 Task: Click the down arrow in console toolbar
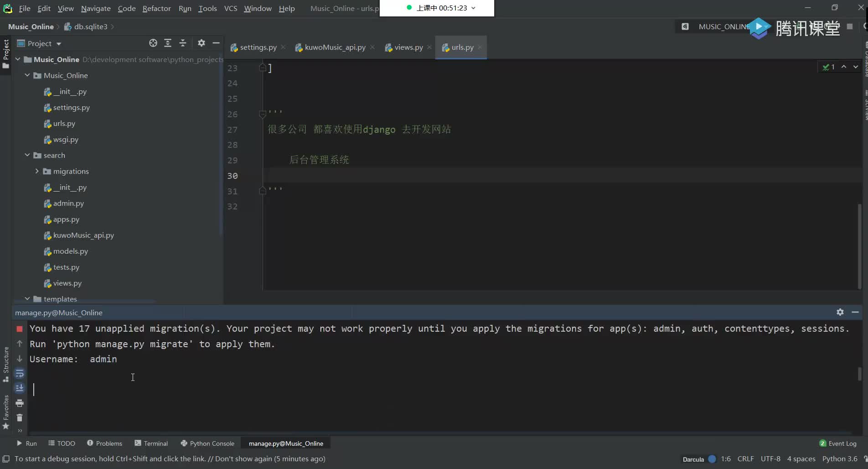coord(20,359)
